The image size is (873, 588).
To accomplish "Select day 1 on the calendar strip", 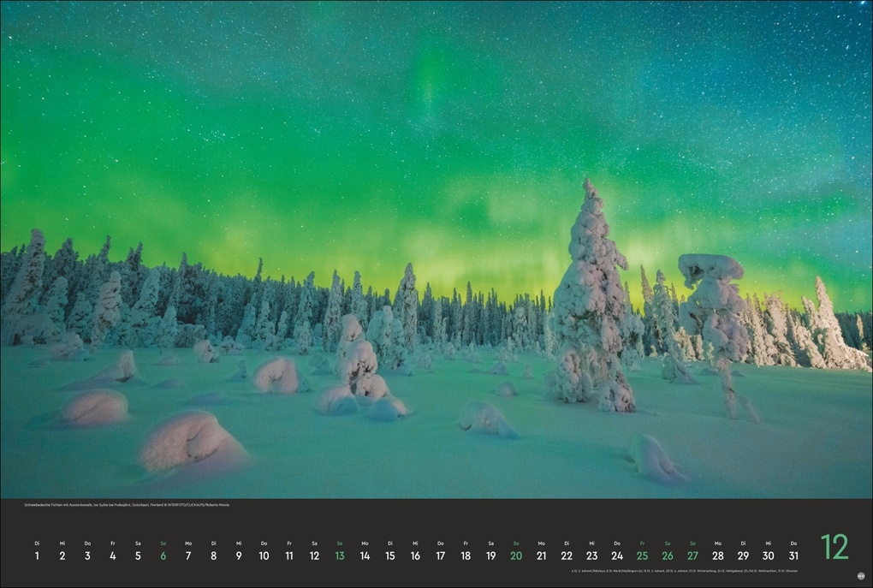I will point(37,555).
